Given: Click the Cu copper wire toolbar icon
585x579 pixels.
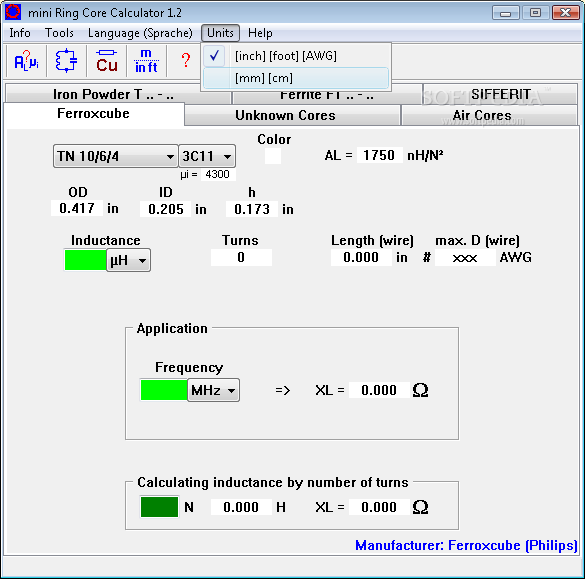Looking at the screenshot, I should [106, 60].
